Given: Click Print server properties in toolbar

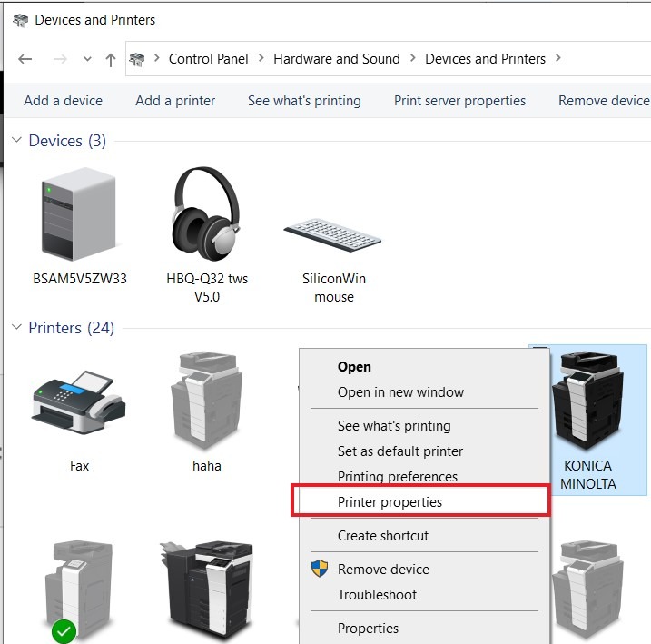Looking at the screenshot, I should (x=459, y=101).
